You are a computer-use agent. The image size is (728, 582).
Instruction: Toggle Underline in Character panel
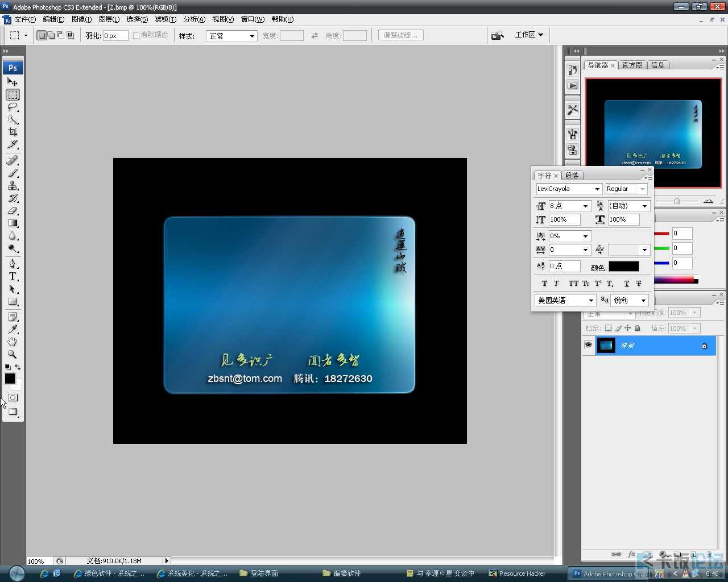click(x=627, y=283)
